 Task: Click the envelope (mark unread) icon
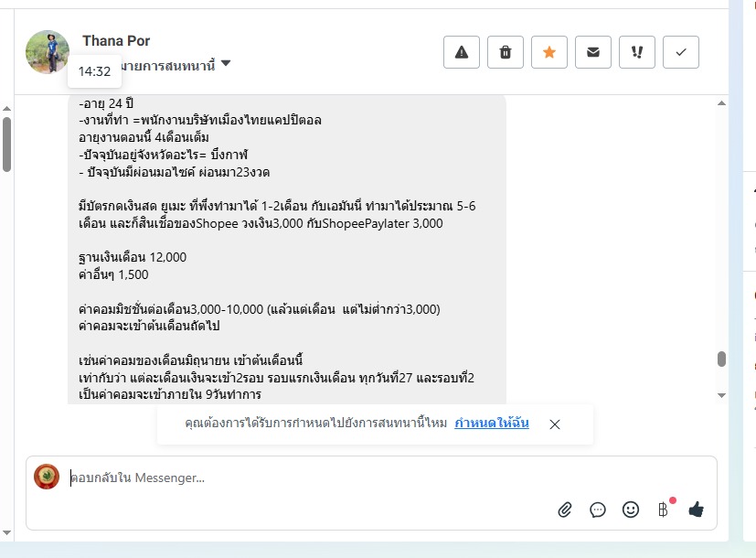click(593, 53)
